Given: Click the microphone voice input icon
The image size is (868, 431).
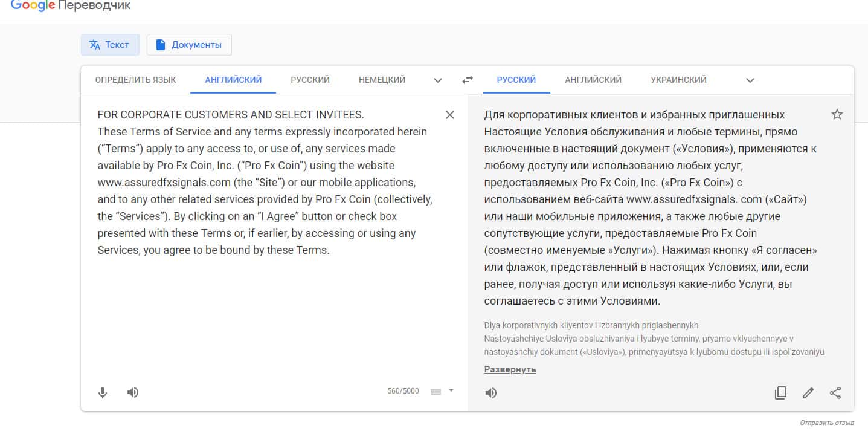Looking at the screenshot, I should (x=103, y=392).
